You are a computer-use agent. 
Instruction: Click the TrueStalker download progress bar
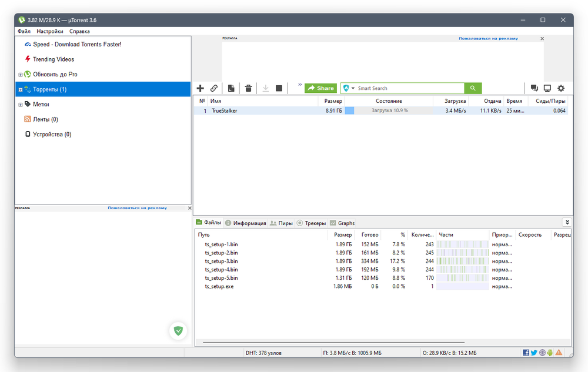point(389,110)
